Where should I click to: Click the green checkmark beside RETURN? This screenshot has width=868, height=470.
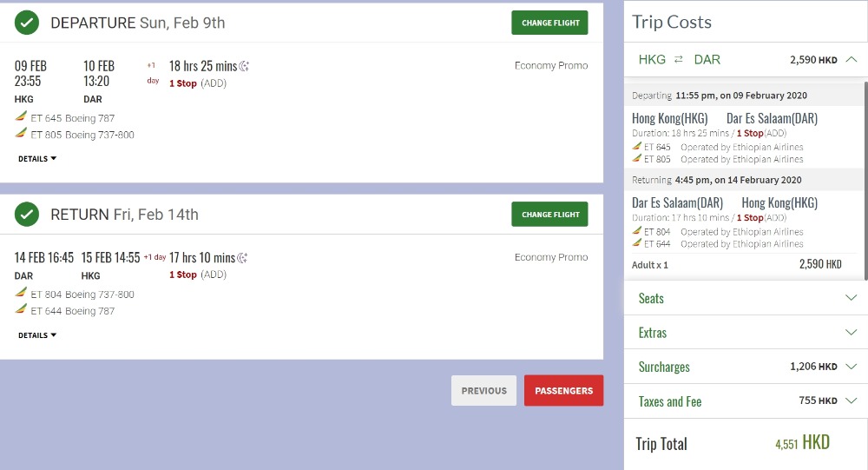click(27, 215)
